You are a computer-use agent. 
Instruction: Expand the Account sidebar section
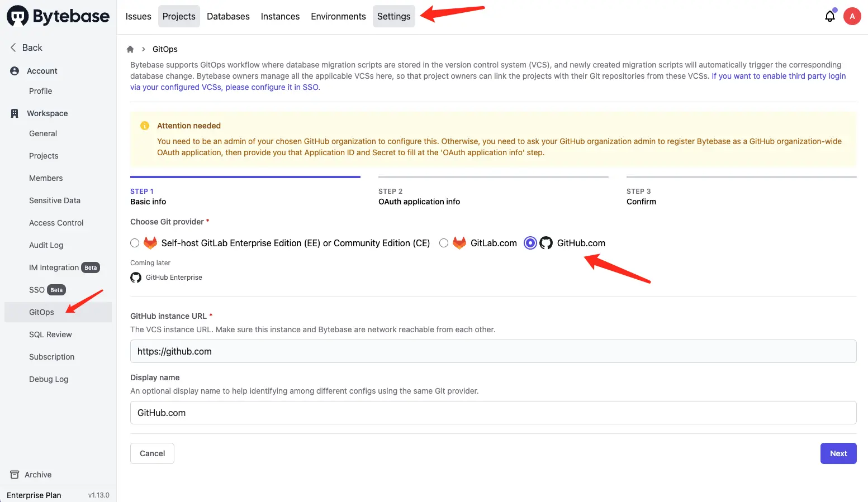click(42, 71)
